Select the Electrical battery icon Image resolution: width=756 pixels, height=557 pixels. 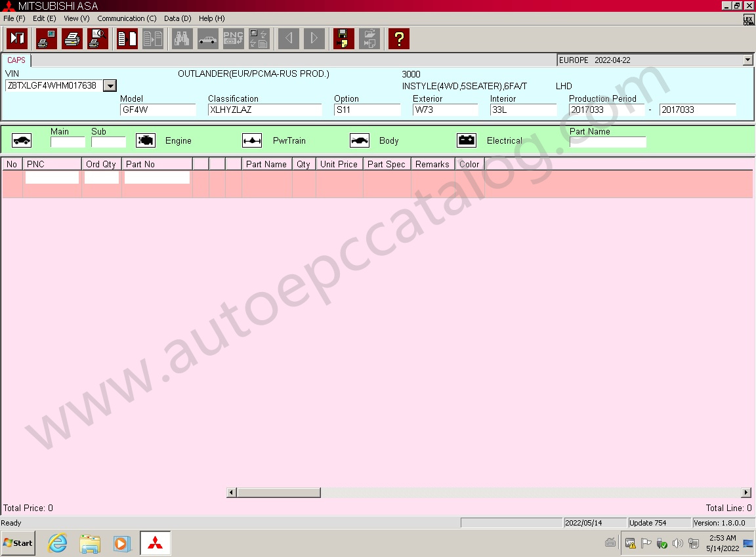pos(467,140)
